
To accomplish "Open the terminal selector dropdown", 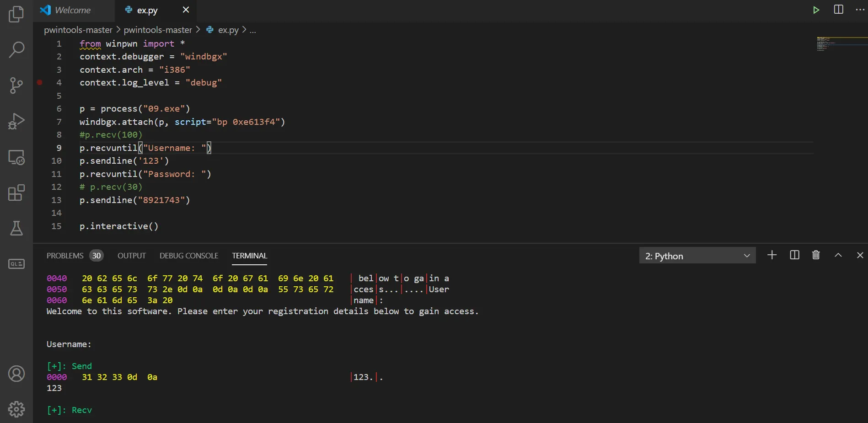I will tap(697, 256).
